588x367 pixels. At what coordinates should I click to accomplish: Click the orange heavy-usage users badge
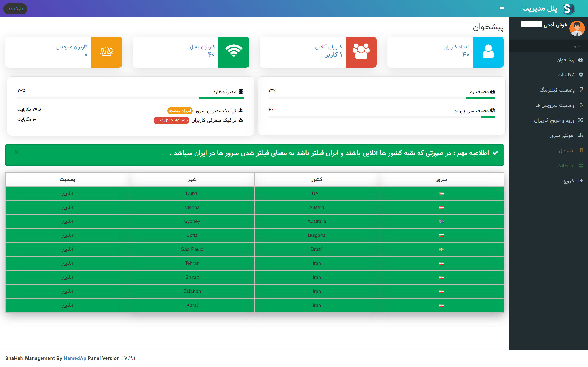point(180,111)
